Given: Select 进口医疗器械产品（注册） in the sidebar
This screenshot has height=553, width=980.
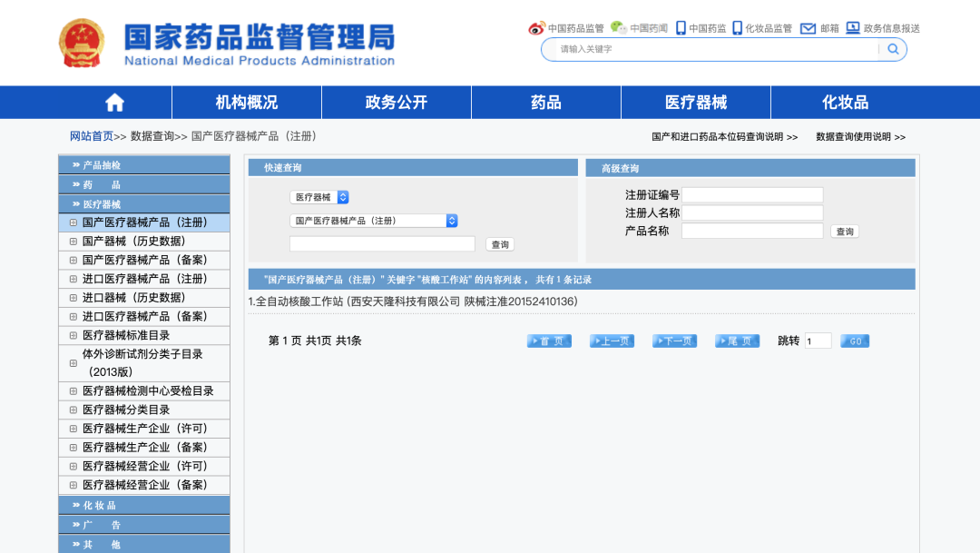Looking at the screenshot, I should (148, 279).
